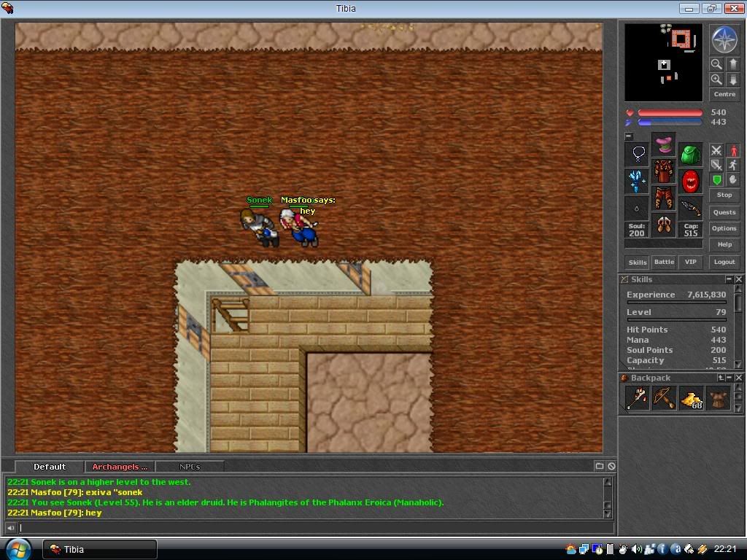
Task: Minimize the Skills panel
Action: point(729,279)
